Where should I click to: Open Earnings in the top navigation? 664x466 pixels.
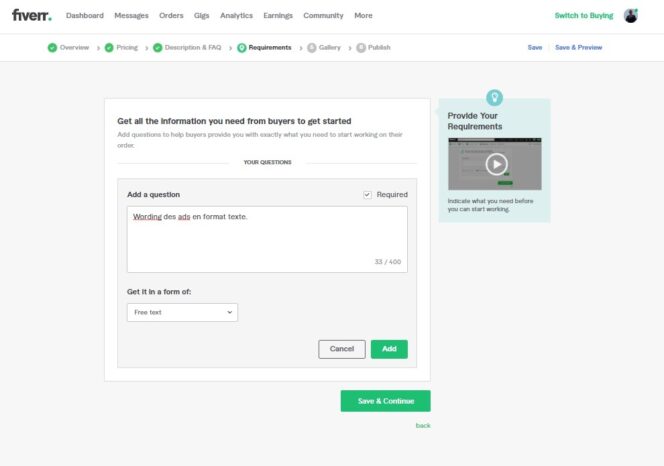point(278,15)
